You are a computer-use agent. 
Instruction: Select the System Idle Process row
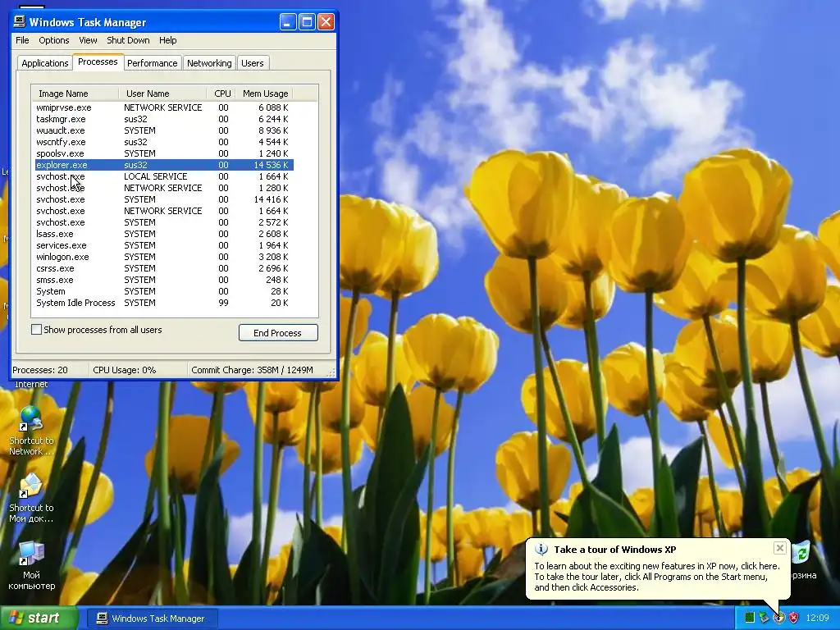coord(164,303)
